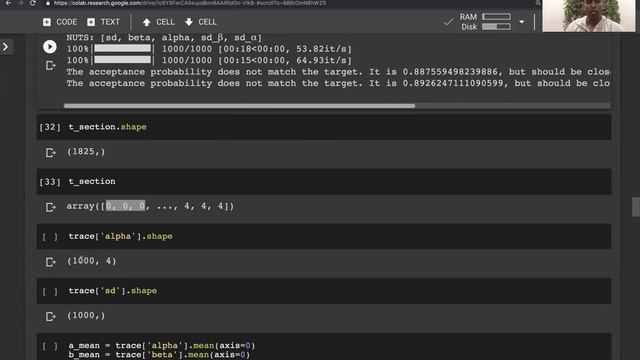Run the NUTS sampling cell
Viewport: 640px width, 360px height.
[50, 47]
